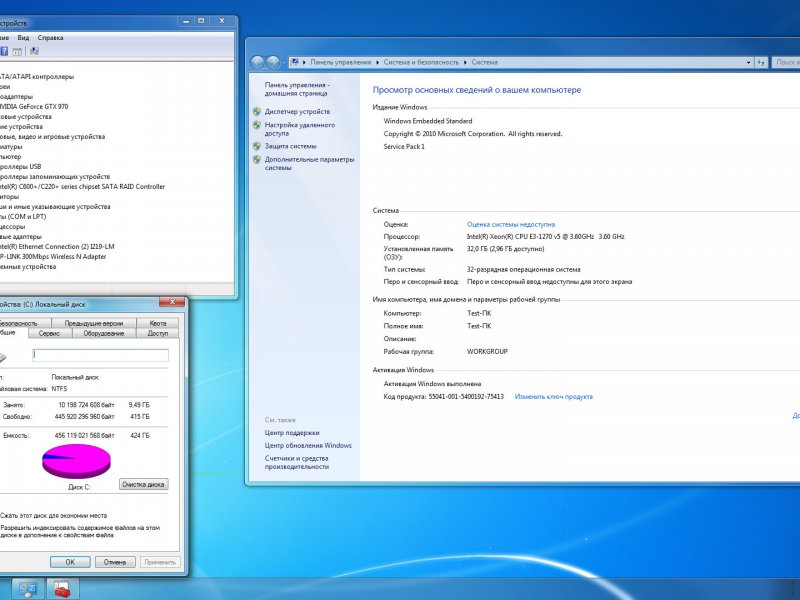800x600 pixels.
Task: Switch to the Предыдущие версии tab
Action: tap(94, 323)
